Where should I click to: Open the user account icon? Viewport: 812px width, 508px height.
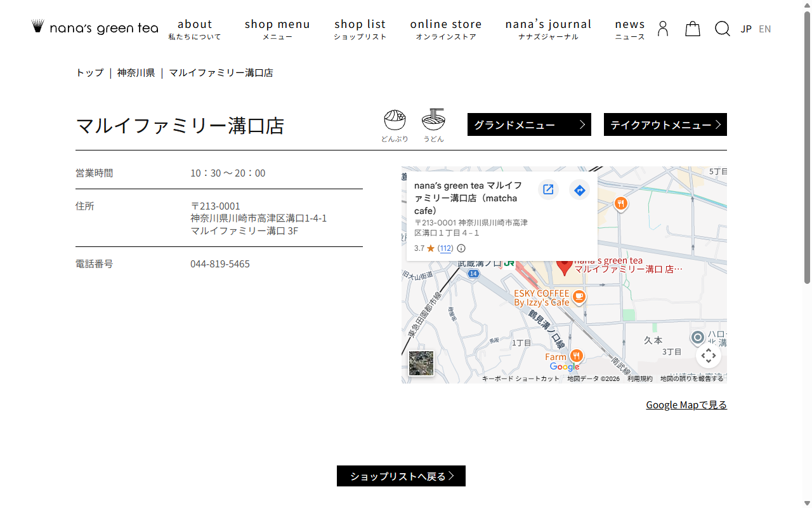(x=663, y=29)
